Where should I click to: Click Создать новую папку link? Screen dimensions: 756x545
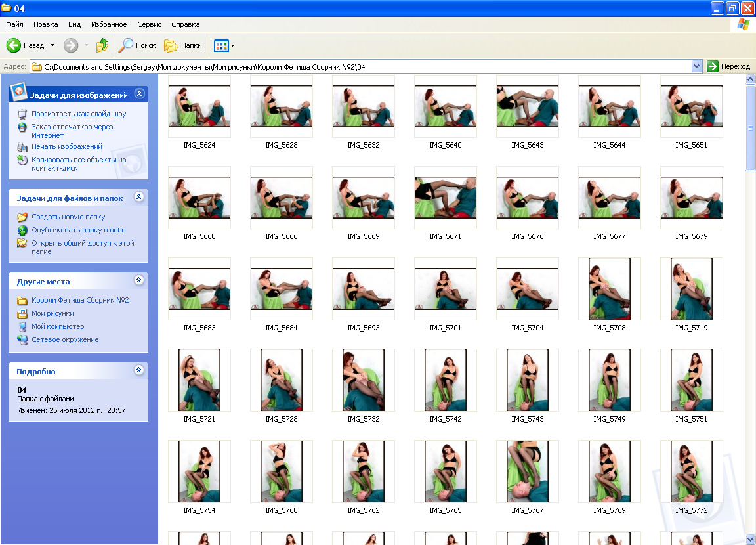[x=68, y=217]
